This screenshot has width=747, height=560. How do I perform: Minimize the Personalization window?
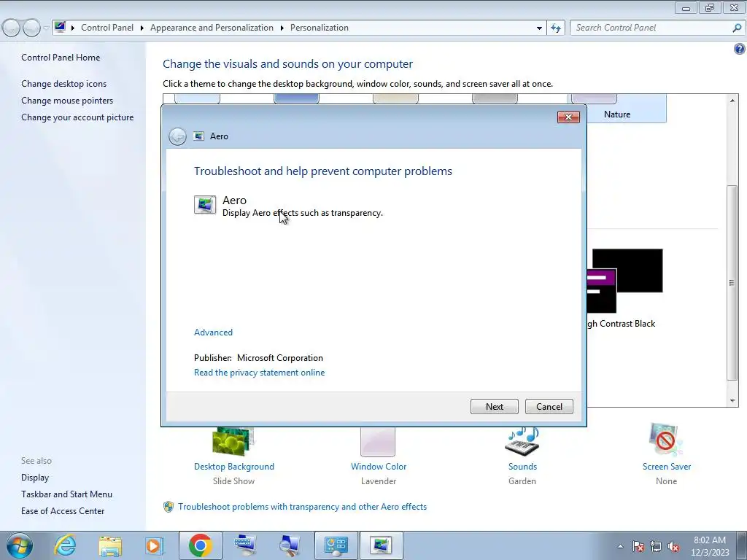pyautogui.click(x=686, y=7)
